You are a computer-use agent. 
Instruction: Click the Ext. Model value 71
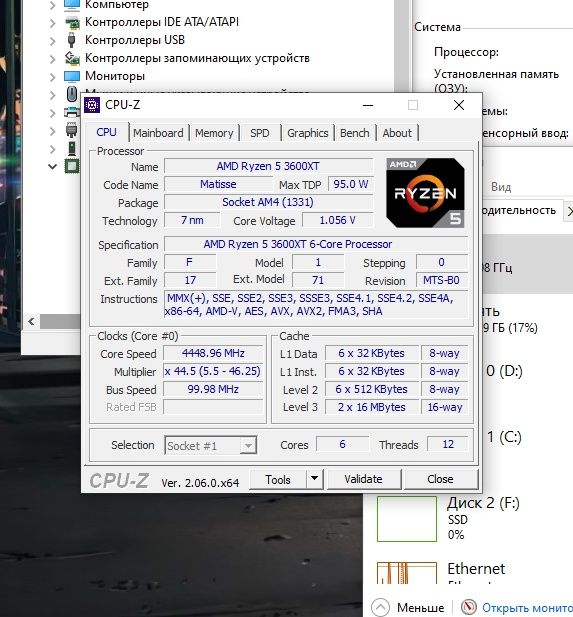pos(318,280)
